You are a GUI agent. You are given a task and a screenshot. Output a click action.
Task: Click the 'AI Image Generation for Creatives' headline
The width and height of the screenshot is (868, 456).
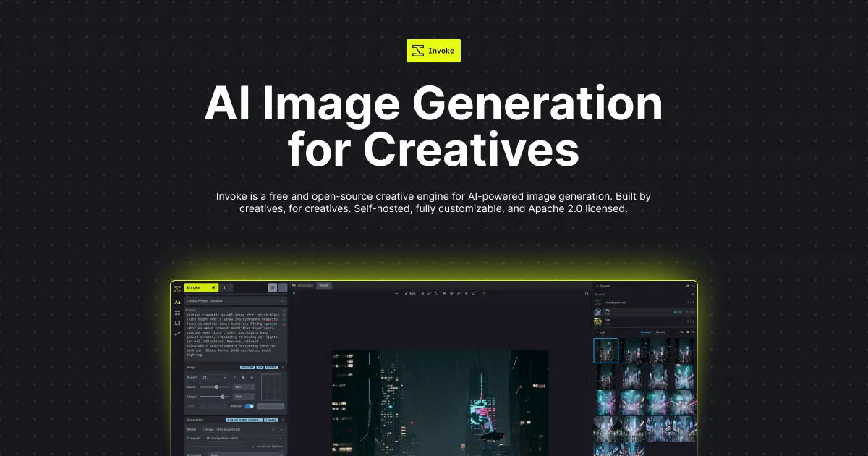pyautogui.click(x=433, y=127)
